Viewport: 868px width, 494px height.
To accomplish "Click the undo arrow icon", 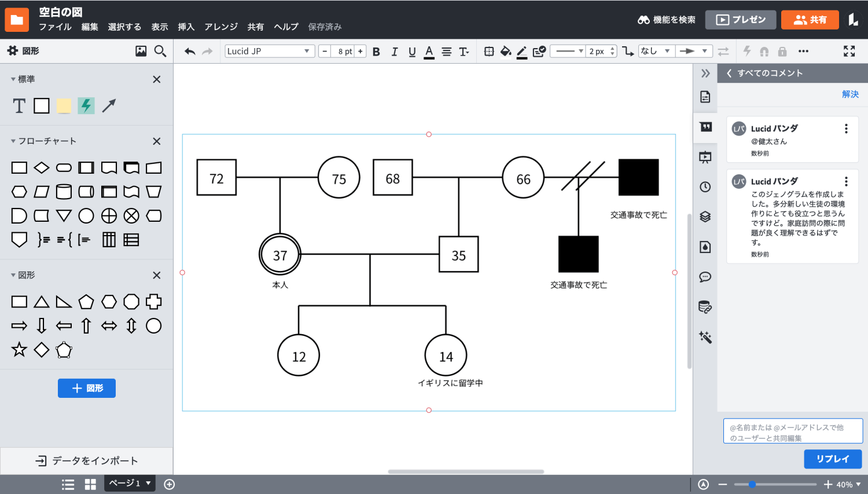I will point(189,51).
